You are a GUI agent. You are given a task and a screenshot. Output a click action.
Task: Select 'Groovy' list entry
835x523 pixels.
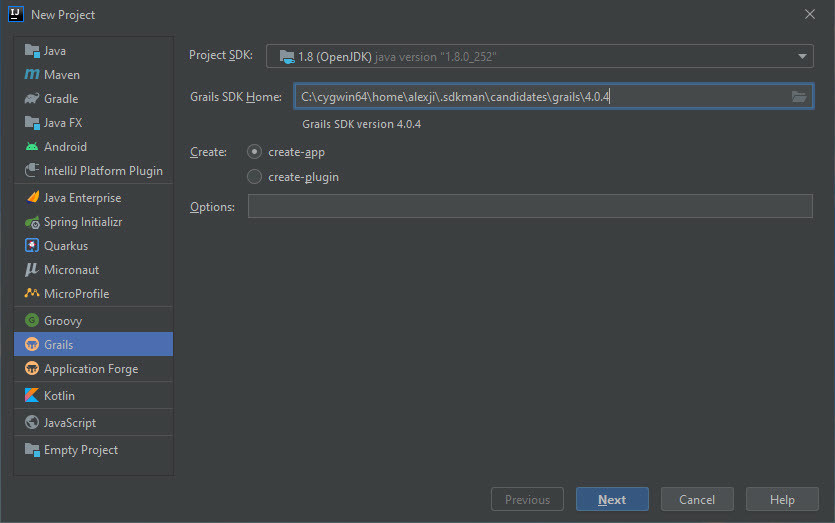[63, 321]
